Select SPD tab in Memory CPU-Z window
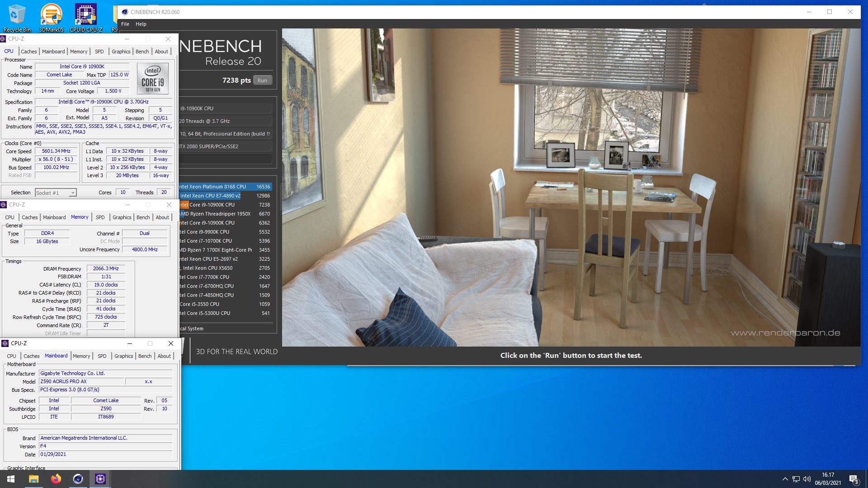Screen dimensions: 868x488 coord(100,217)
